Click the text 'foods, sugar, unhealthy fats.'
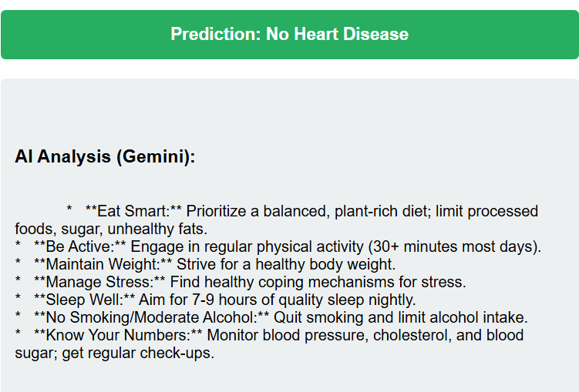Image resolution: width=579 pixels, height=392 pixels. [111, 229]
